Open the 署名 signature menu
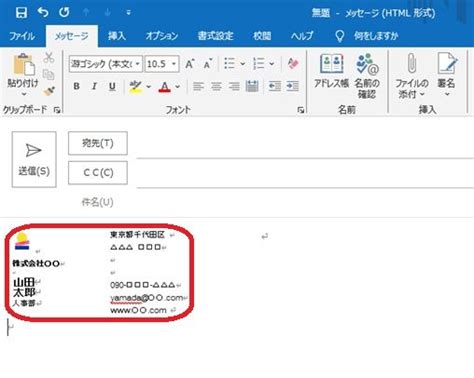474x378 pixels. pos(447,75)
